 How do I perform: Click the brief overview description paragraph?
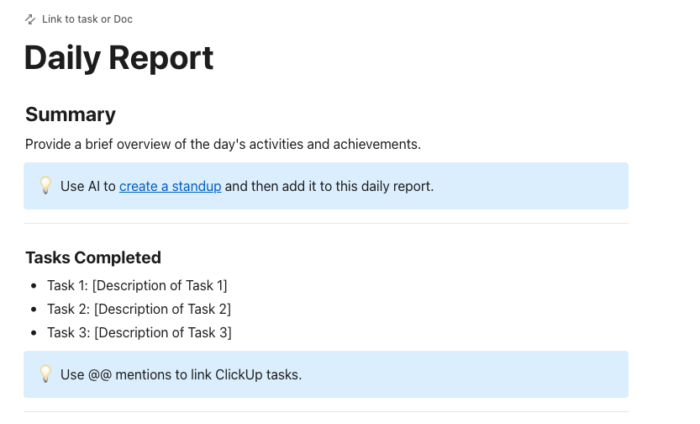(222, 144)
